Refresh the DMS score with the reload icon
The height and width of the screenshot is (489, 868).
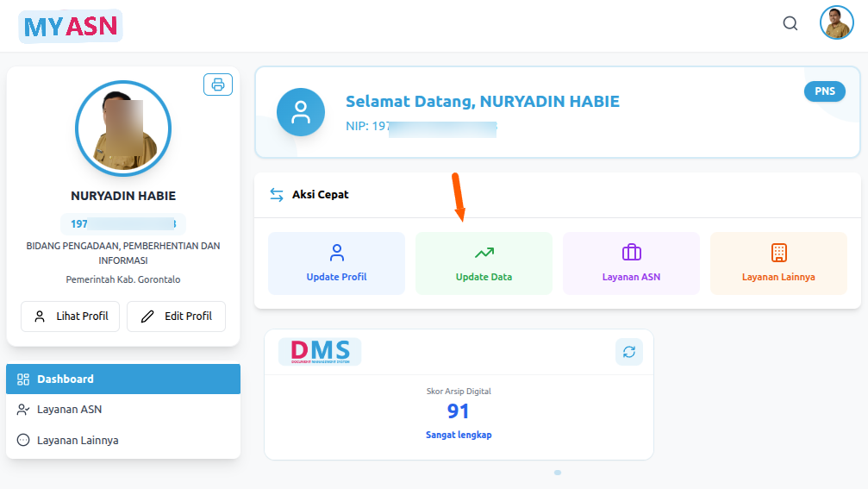(629, 352)
